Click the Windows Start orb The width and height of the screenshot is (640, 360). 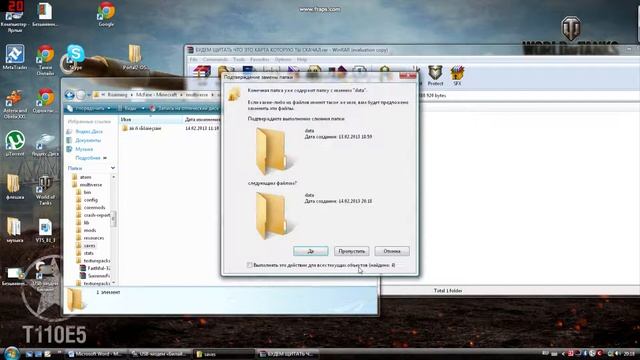pos(11,353)
